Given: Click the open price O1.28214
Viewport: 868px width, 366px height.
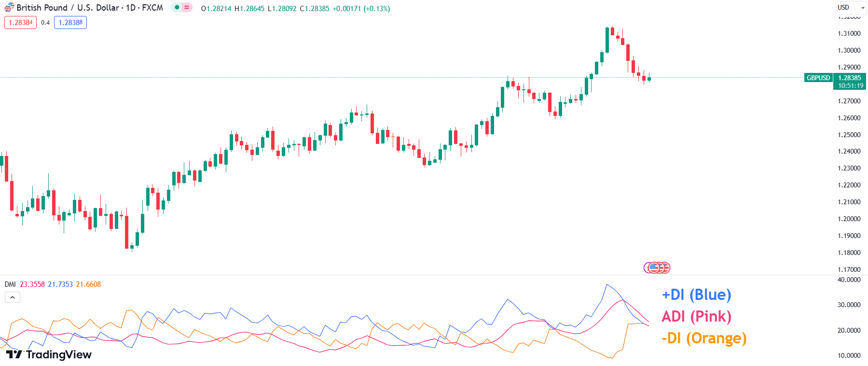Looking at the screenshot, I should click(x=216, y=9).
